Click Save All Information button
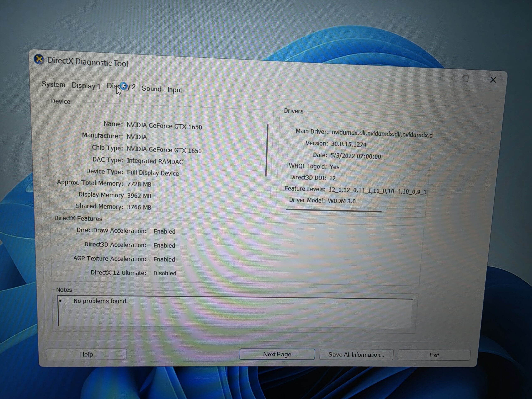The width and height of the screenshot is (532, 399). [x=356, y=355]
